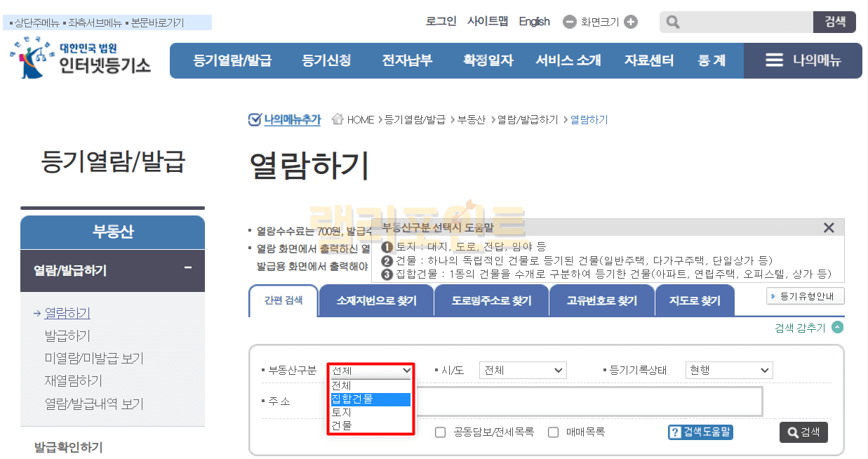Switch to 도로명주소로 찾기 tab

tap(491, 301)
